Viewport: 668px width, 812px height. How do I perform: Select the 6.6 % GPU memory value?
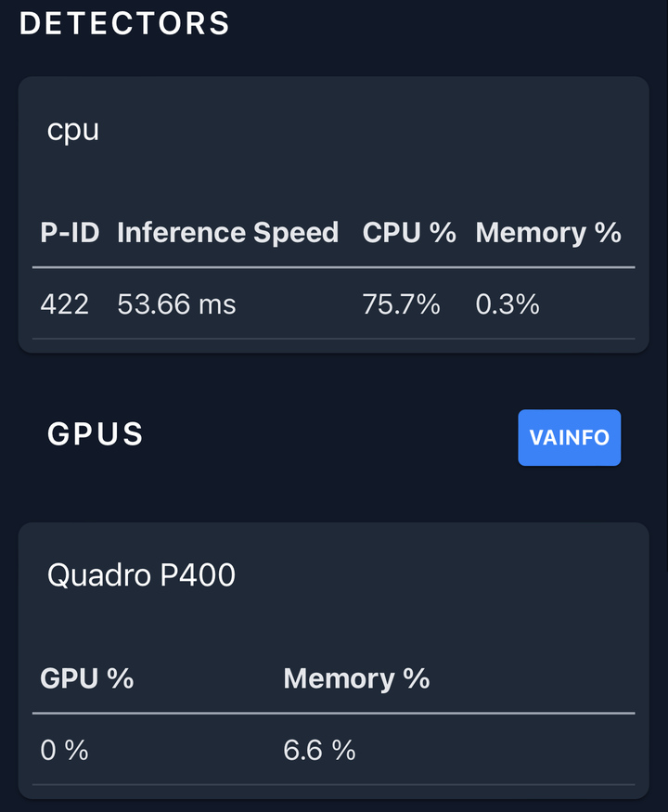coord(319,750)
